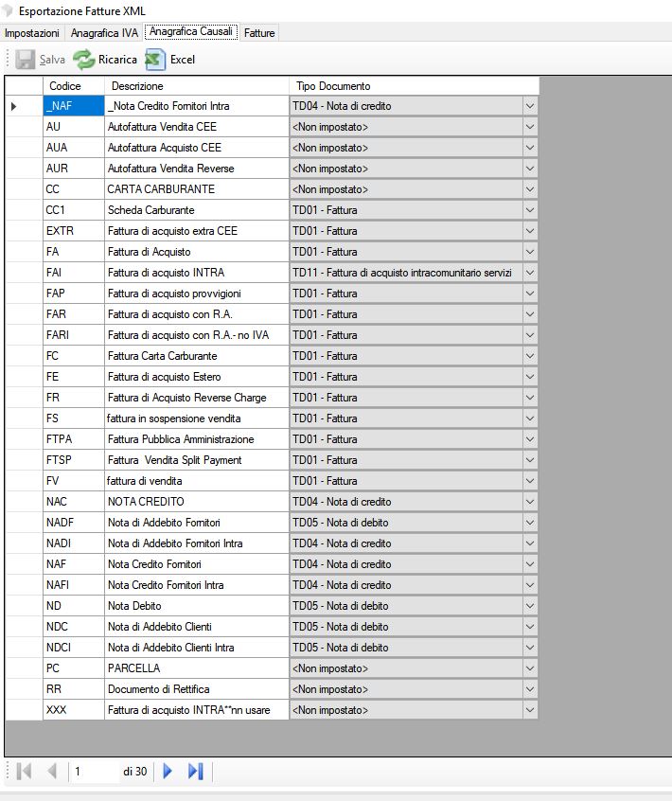Click the Salva floppy disk icon
The height and width of the screenshot is (801, 672).
pyautogui.click(x=24, y=60)
